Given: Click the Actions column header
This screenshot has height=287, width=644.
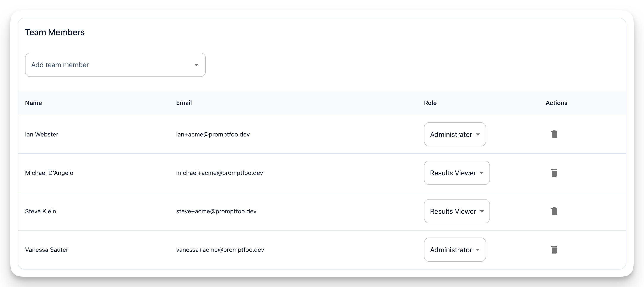Looking at the screenshot, I should tap(556, 103).
